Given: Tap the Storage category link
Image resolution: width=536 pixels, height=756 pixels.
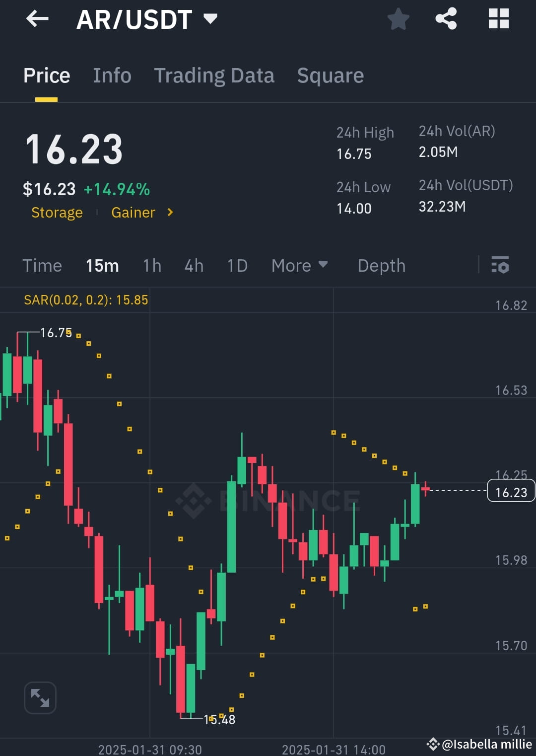Looking at the screenshot, I should click(x=57, y=213).
